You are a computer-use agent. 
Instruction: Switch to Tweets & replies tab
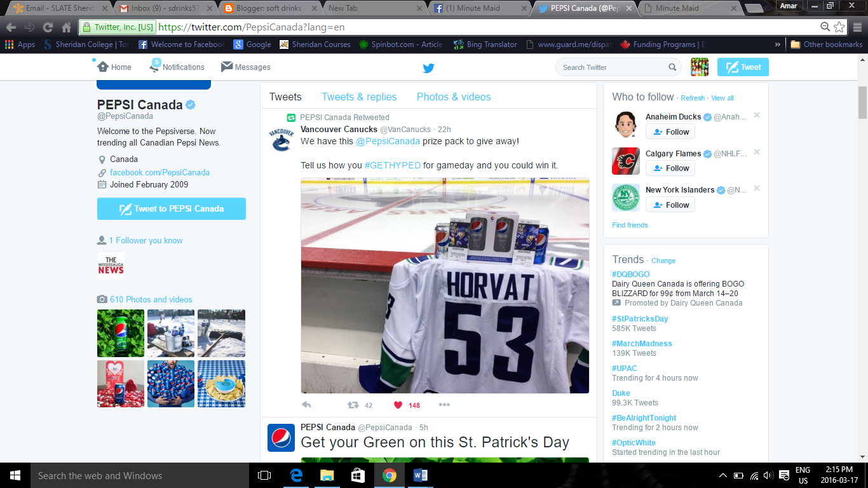359,97
